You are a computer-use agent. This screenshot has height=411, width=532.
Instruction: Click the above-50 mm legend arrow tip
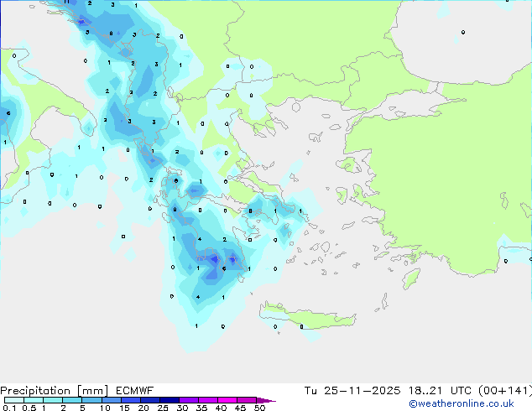click(266, 400)
